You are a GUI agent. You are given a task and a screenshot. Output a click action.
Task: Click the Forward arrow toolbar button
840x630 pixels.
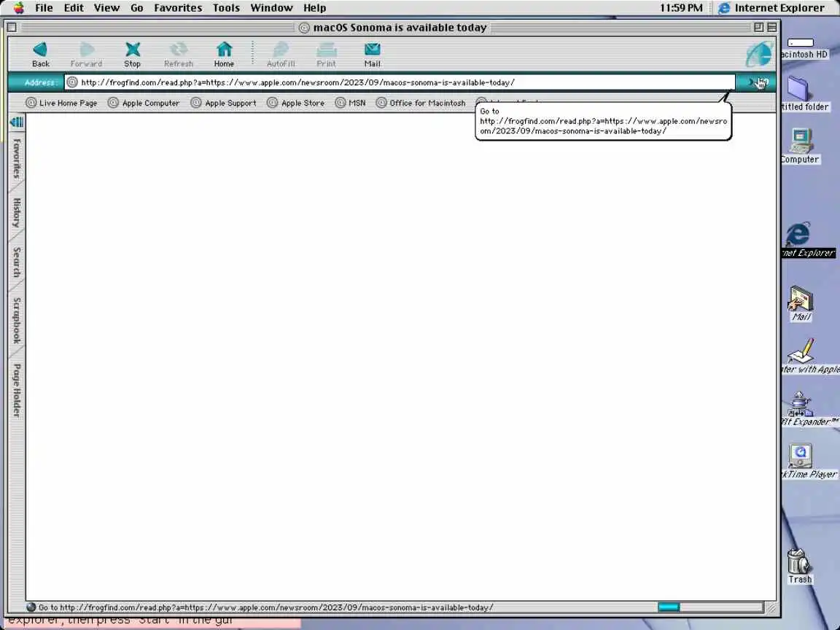pyautogui.click(x=86, y=55)
